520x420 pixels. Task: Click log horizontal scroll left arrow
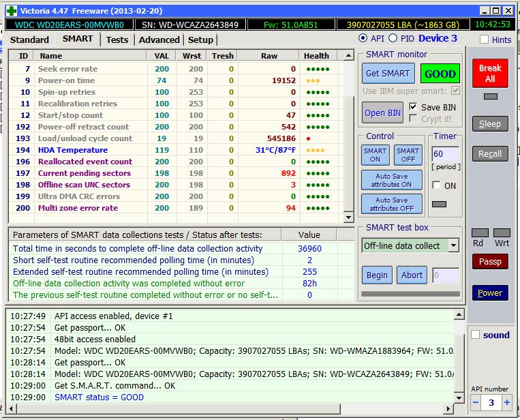12,408
